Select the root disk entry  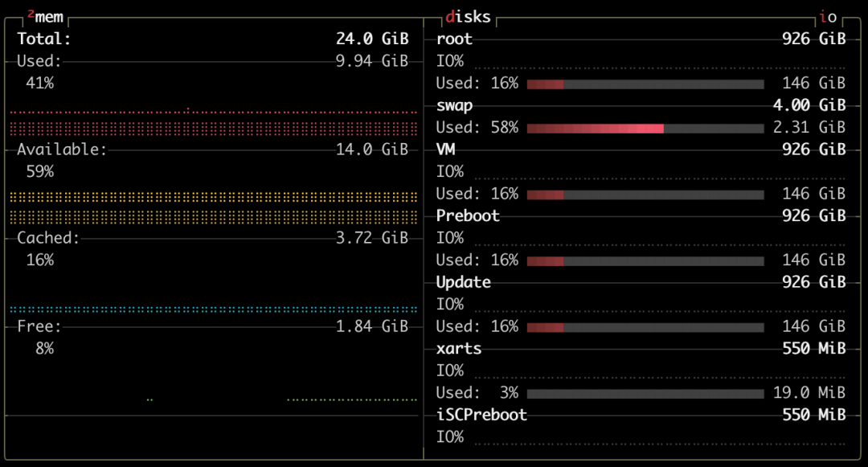454,39
